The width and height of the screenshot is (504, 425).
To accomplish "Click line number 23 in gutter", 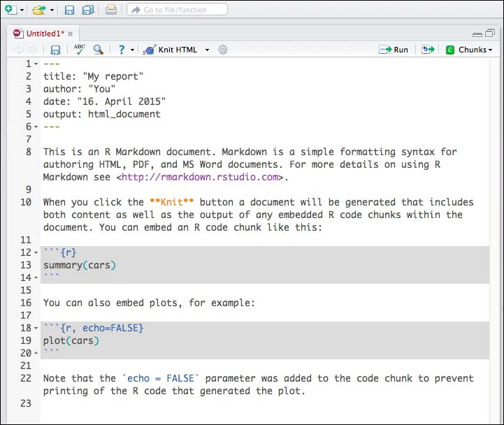I will pos(26,403).
